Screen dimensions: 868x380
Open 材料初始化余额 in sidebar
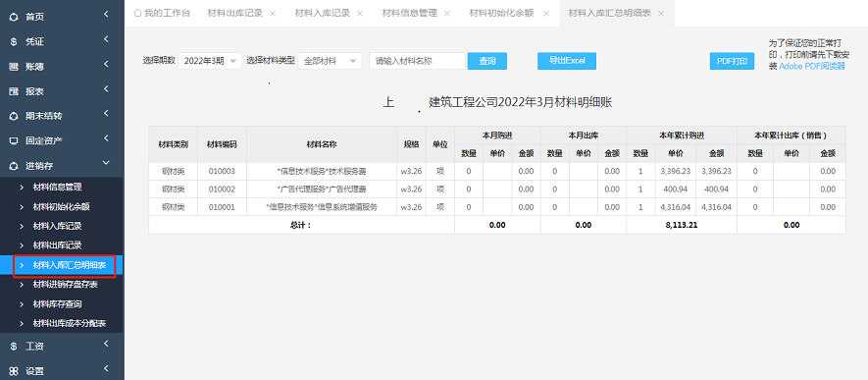(62, 206)
